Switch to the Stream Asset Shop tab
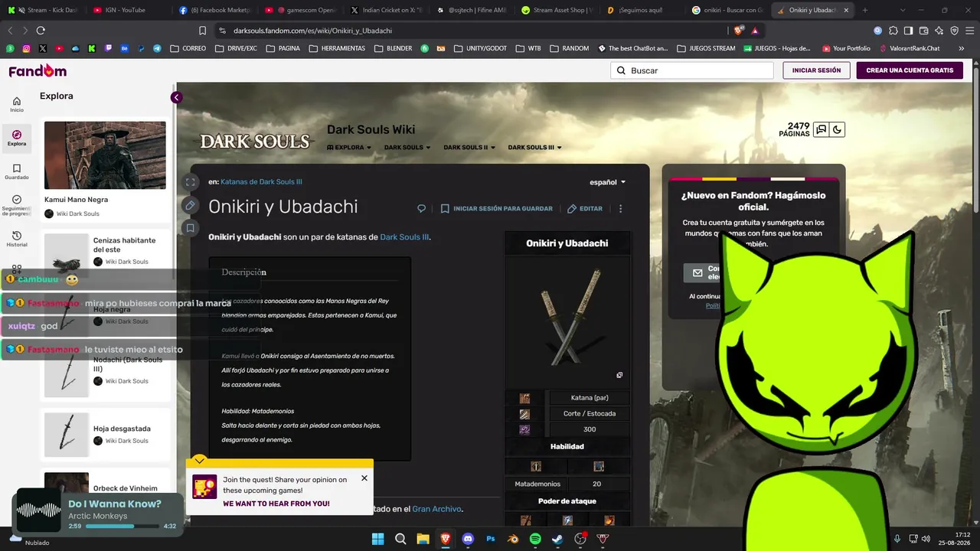The image size is (980, 551). pyautogui.click(x=557, y=10)
